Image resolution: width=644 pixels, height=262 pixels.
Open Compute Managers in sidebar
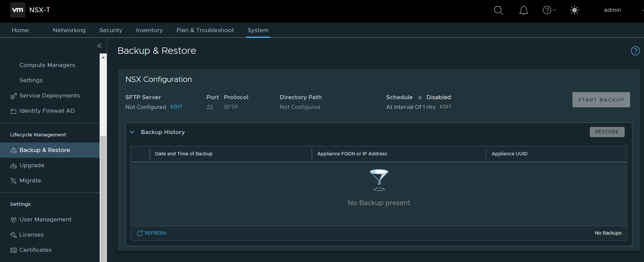[47, 65]
